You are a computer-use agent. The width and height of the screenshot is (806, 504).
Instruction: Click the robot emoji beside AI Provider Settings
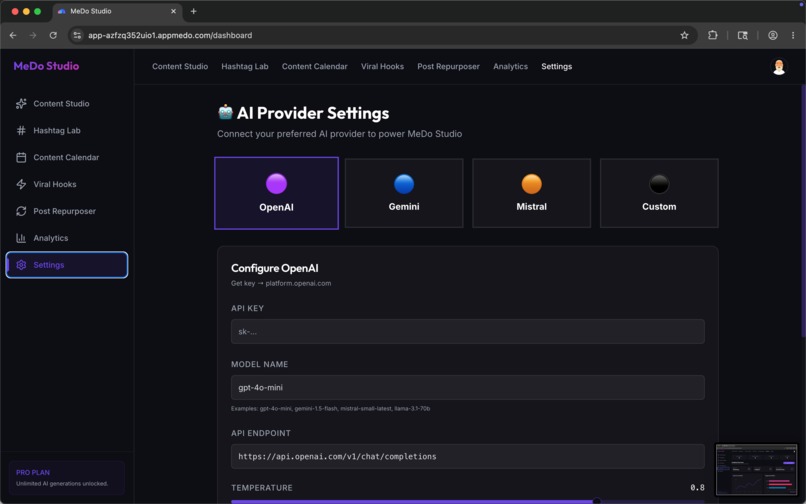[x=225, y=112]
